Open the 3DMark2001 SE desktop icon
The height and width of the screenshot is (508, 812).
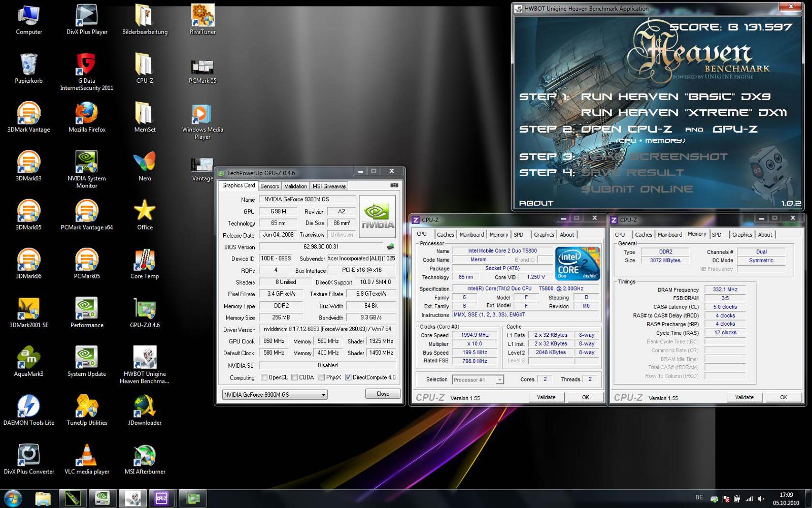[x=28, y=312]
